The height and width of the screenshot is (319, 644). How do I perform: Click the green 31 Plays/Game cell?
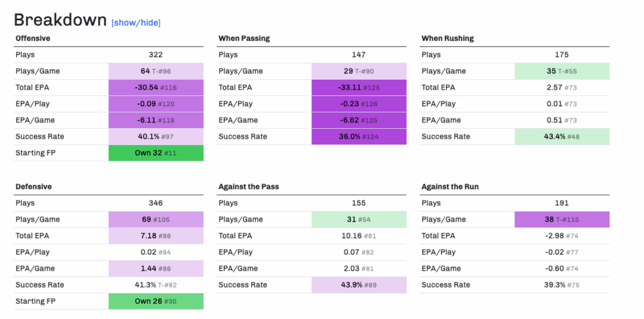[359, 219]
